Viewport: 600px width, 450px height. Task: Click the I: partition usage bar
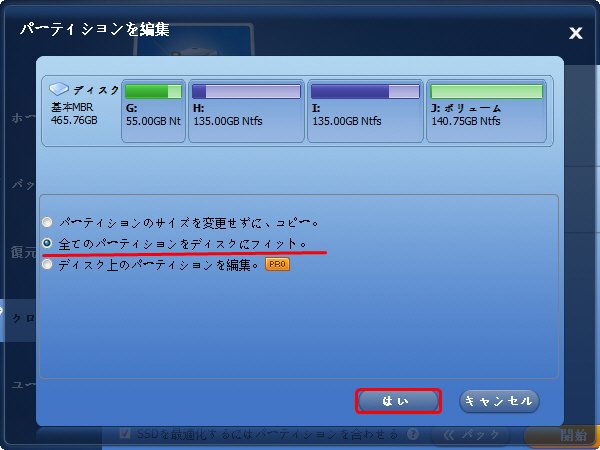(x=365, y=91)
